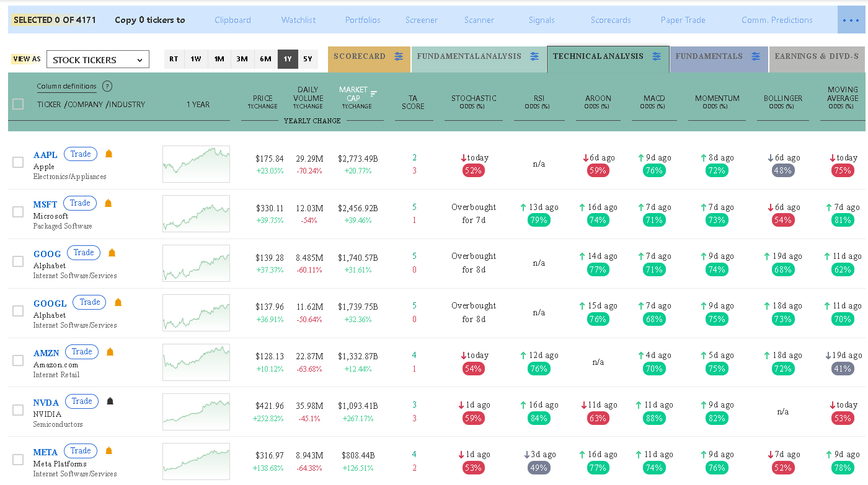Click NVDA's 88% MACD odds badge
This screenshot has width=868, height=485.
tap(654, 418)
